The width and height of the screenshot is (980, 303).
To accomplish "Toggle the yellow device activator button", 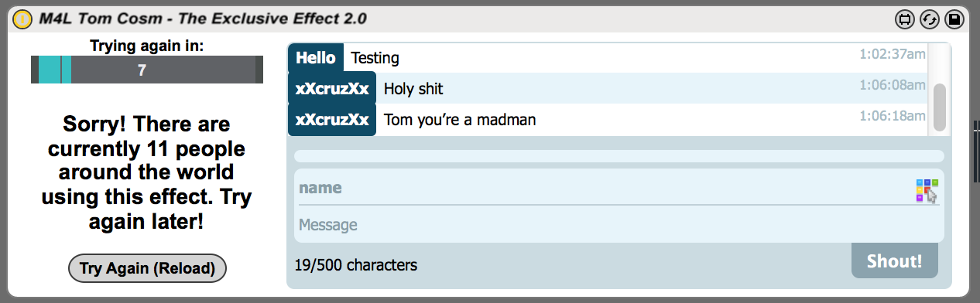I will (x=23, y=18).
